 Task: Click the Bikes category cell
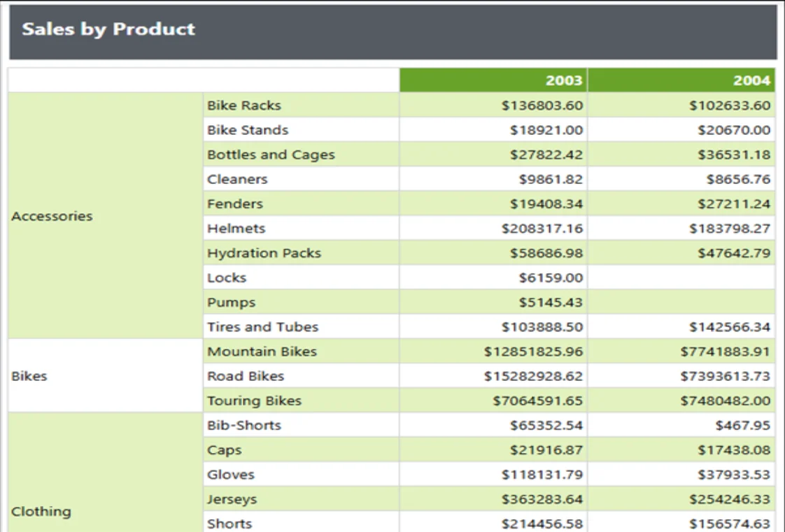[x=106, y=375]
